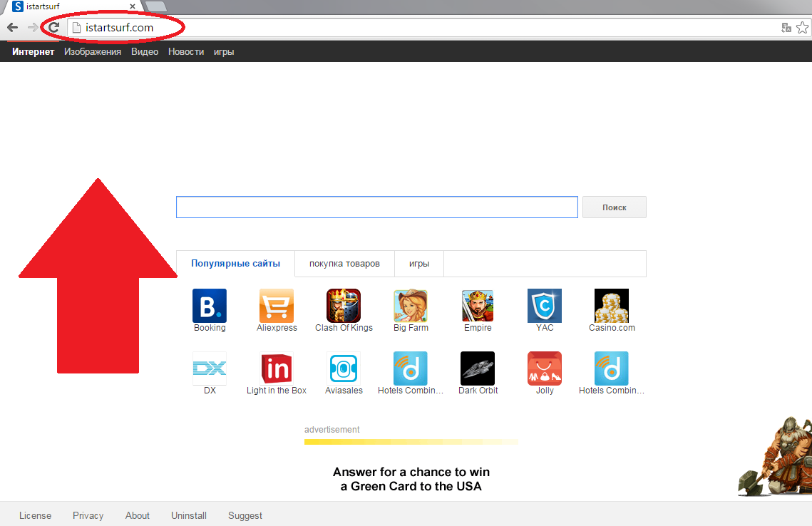Image resolution: width=812 pixels, height=526 pixels.
Task: Click the browser forward arrow
Action: pyautogui.click(x=33, y=27)
